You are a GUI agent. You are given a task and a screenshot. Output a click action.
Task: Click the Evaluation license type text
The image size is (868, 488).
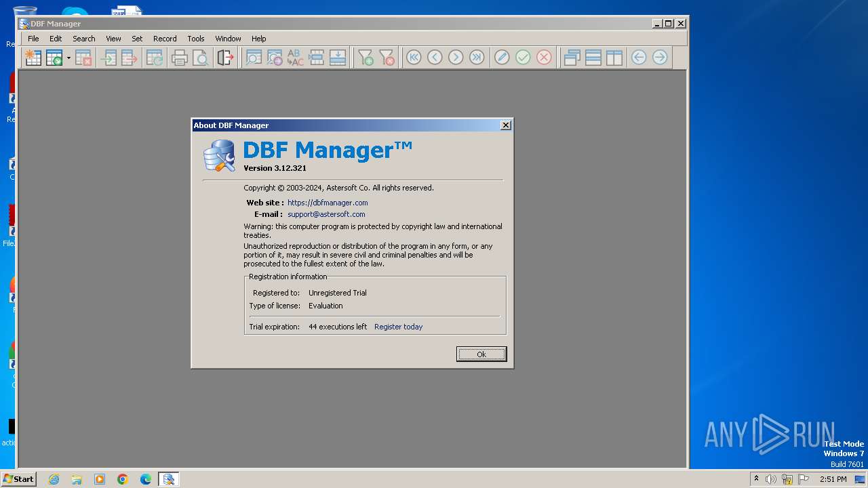(325, 306)
